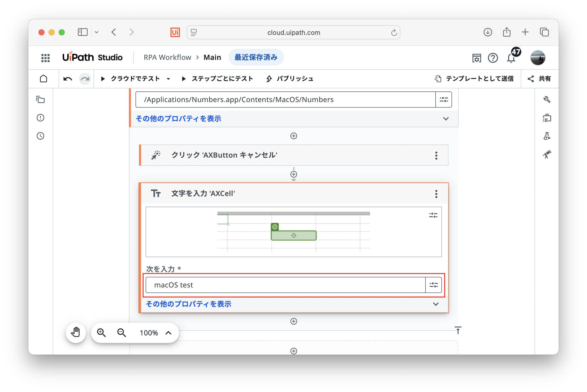This screenshot has height=392, width=587.
Task: Open the user profile avatar menu
Action: click(x=538, y=58)
